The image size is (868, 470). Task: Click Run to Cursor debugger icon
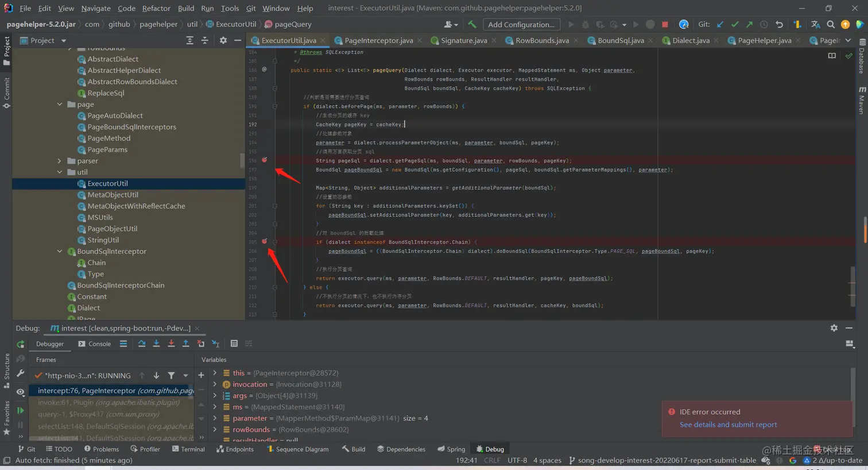(x=215, y=344)
